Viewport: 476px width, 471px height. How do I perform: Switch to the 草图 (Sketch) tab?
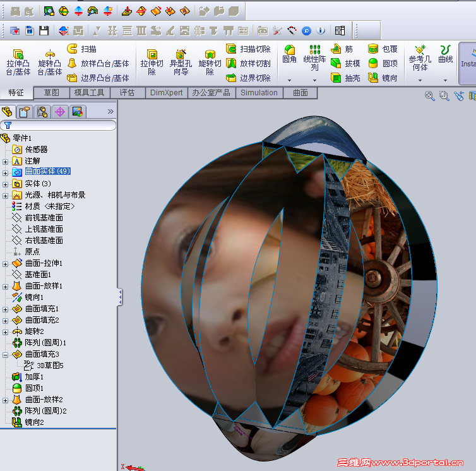coord(52,93)
